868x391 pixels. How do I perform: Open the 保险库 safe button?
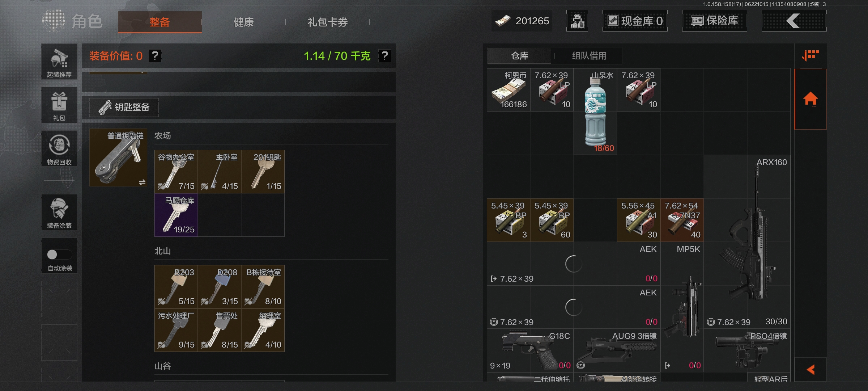click(x=714, y=21)
